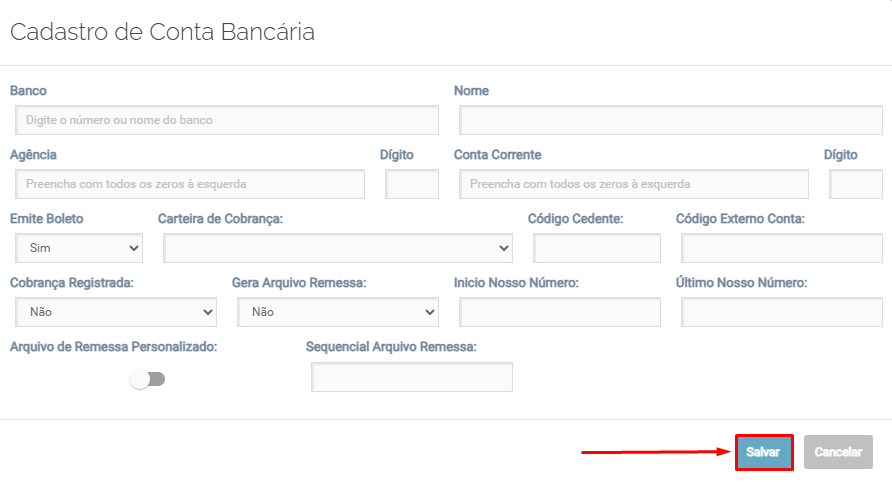Screen dimensions: 892x484
Task: Click the Nome input field
Action: click(x=670, y=120)
